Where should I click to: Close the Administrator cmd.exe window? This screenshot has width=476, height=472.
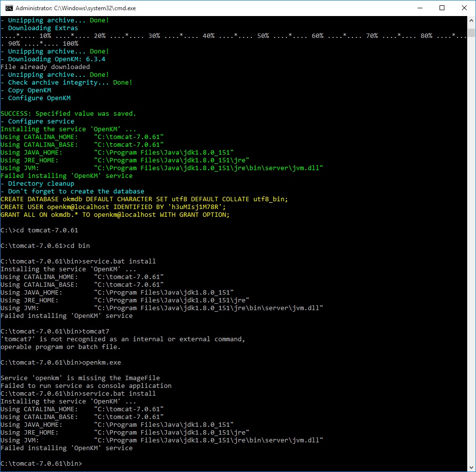(464, 8)
